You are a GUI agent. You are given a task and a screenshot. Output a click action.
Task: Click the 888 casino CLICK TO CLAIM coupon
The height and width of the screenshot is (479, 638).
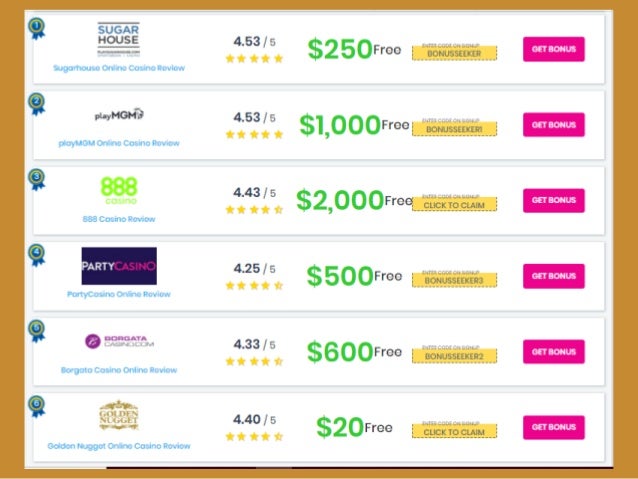click(x=454, y=205)
